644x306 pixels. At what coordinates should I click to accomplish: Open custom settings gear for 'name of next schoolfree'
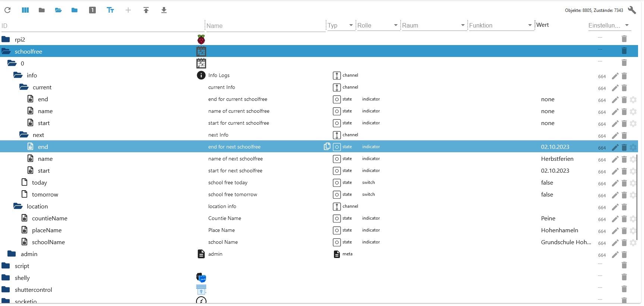[633, 159]
